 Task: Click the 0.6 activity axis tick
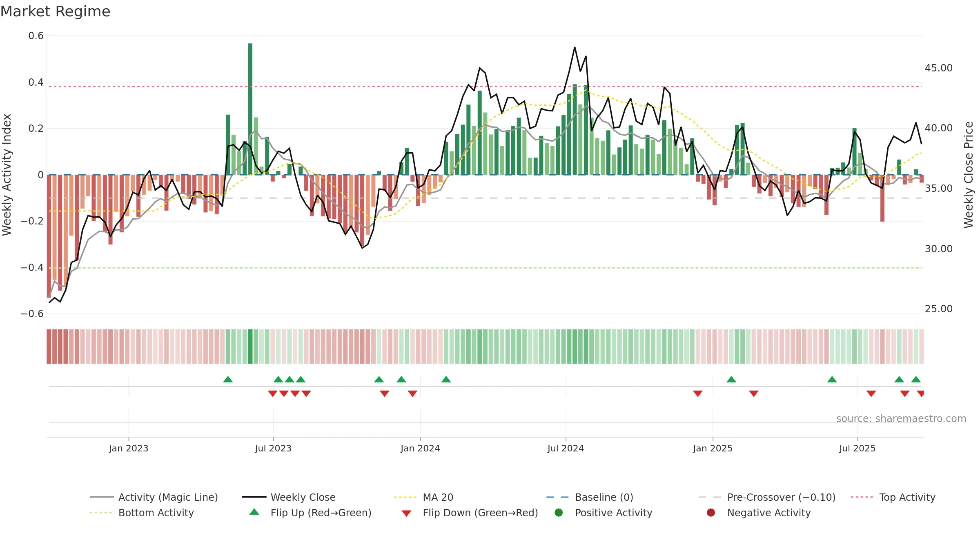[36, 36]
